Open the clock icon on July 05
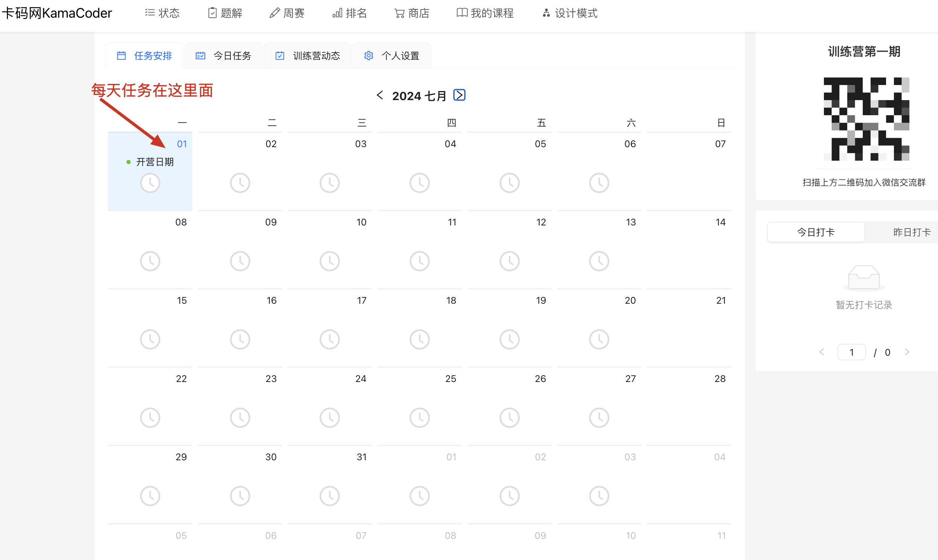Image resolution: width=938 pixels, height=560 pixels. click(x=509, y=183)
